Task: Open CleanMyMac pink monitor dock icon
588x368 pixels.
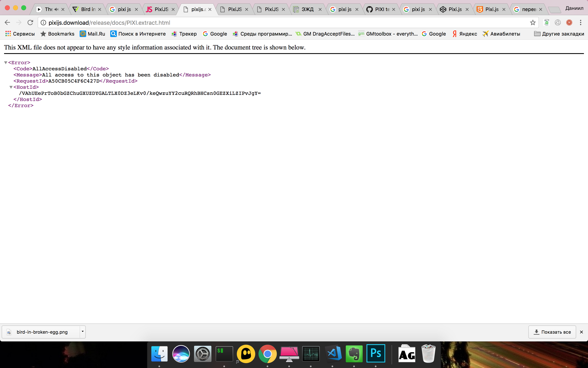Action: (x=289, y=354)
